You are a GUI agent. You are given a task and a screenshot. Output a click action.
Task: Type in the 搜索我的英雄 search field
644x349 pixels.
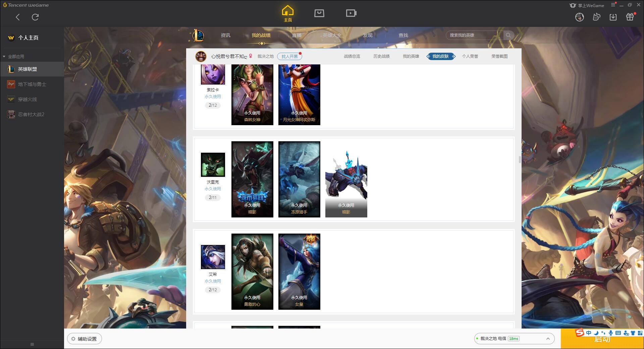(474, 35)
